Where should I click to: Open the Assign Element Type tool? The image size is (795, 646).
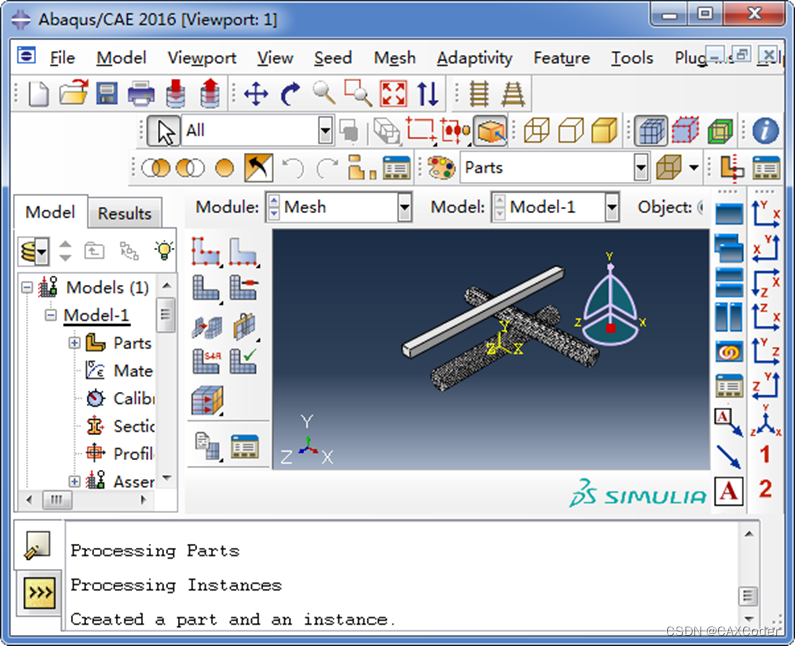tap(205, 361)
